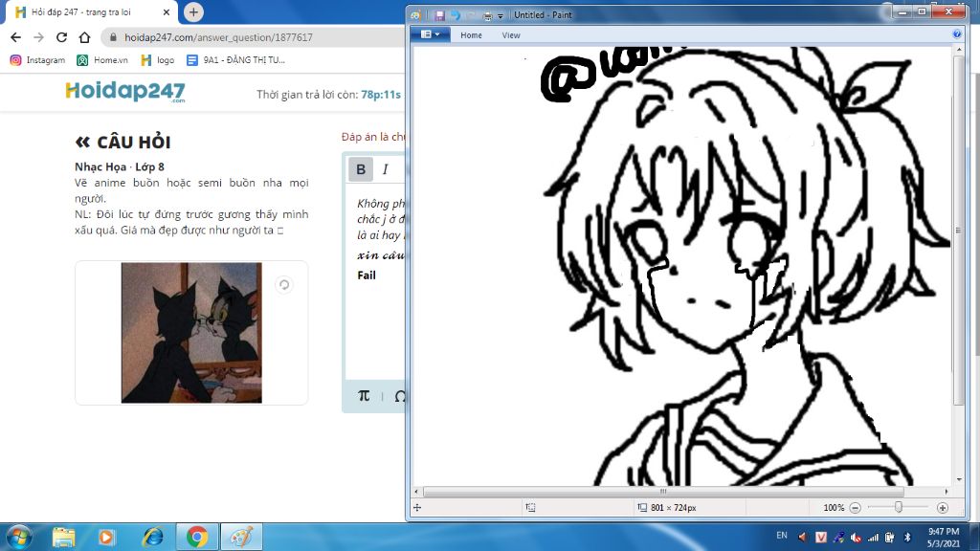980x551 pixels.
Task: Open EN language selector in tray
Action: (782, 536)
